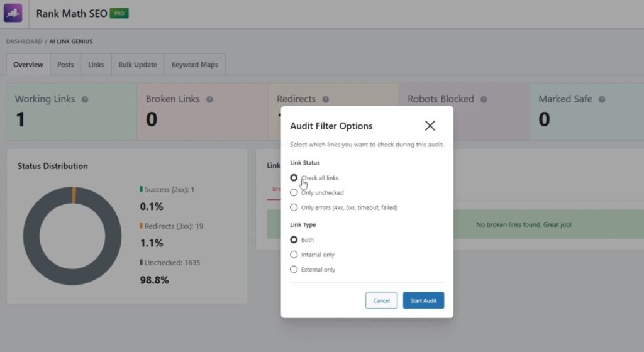Click the Cancel button in the dialog

click(381, 300)
